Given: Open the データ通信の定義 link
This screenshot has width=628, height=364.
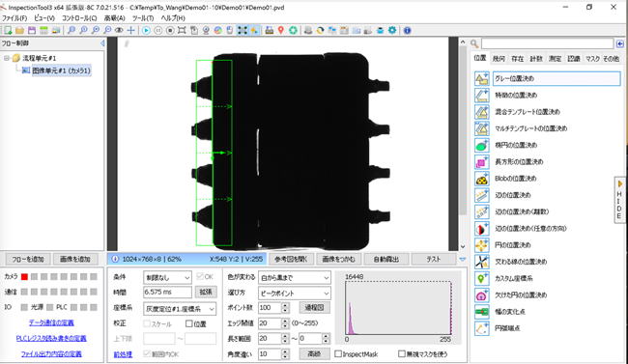Looking at the screenshot, I should coord(51,322).
